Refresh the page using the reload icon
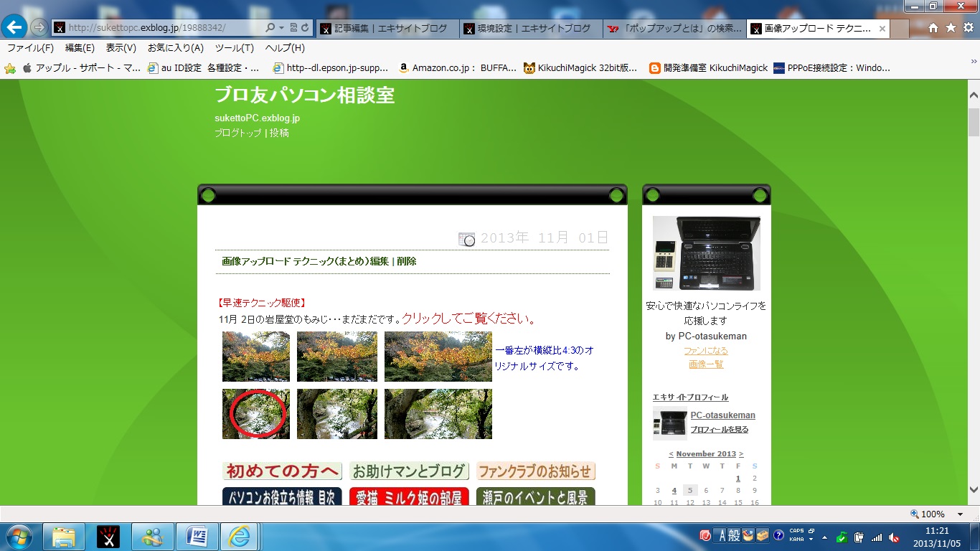 (306, 27)
